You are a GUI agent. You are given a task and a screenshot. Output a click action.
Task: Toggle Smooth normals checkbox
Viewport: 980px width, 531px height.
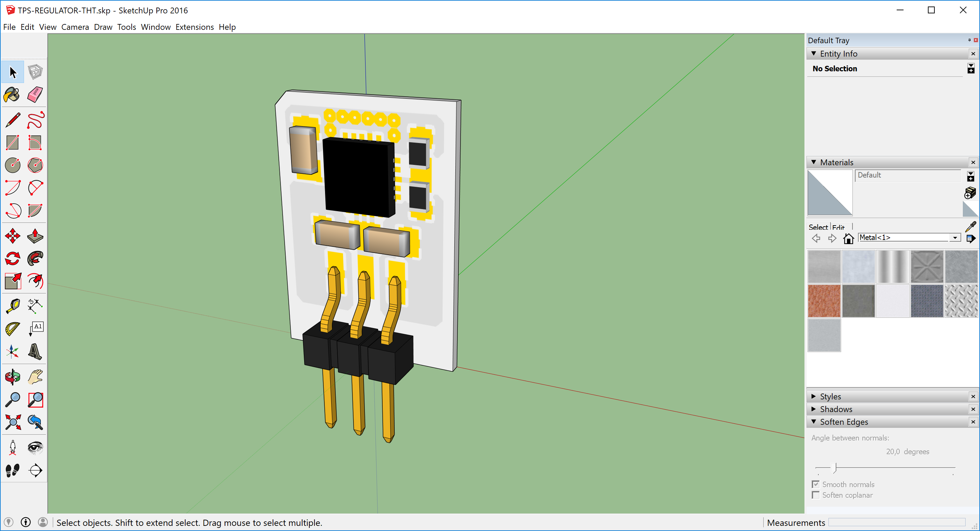pos(816,484)
